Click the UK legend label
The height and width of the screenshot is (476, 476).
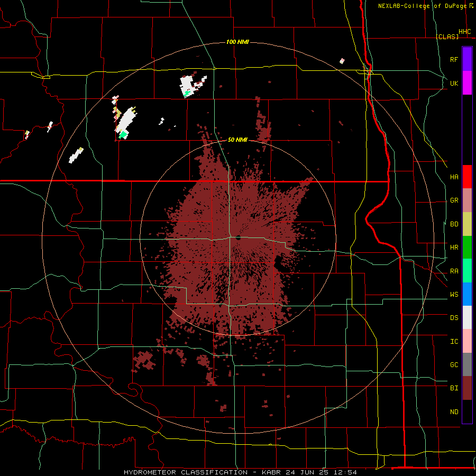click(x=454, y=83)
